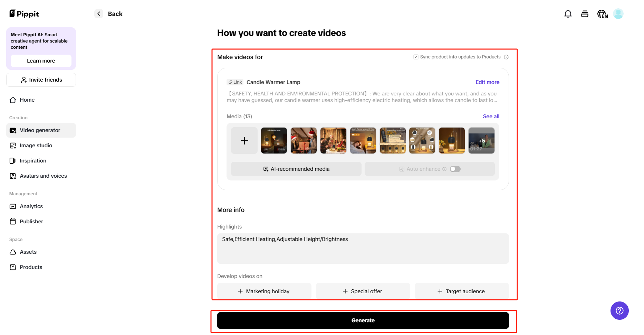
Task: Add new media with the plus tile
Action: click(244, 141)
